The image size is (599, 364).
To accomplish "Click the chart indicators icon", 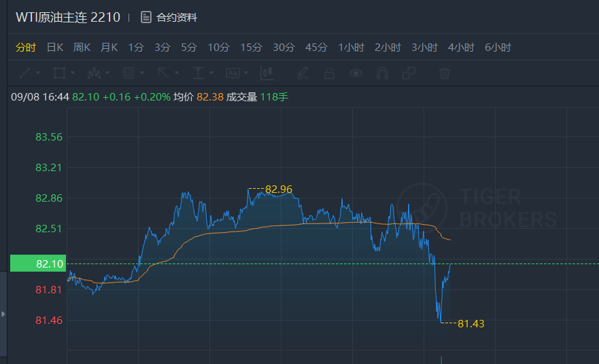I will pyautogui.click(x=267, y=73).
